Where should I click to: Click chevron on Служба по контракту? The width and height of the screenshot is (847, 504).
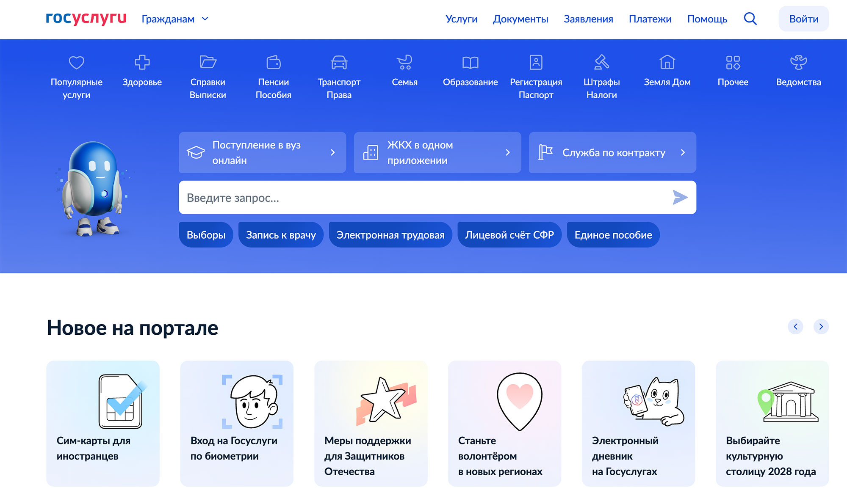point(683,152)
